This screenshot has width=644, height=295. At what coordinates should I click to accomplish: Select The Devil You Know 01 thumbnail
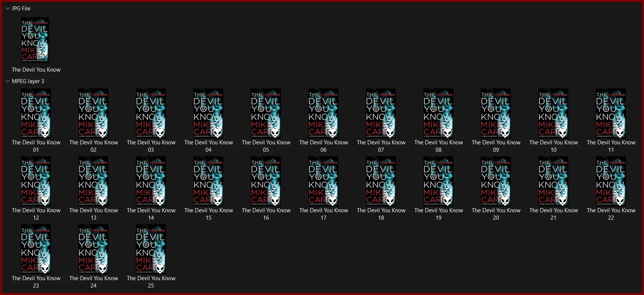pyautogui.click(x=36, y=113)
